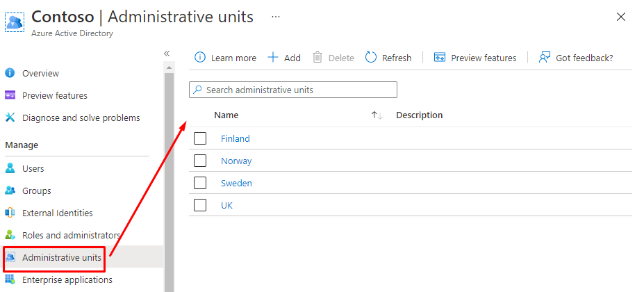644x292 pixels.
Task: Click the sidebar vertical scrollbar
Action: click(x=169, y=174)
